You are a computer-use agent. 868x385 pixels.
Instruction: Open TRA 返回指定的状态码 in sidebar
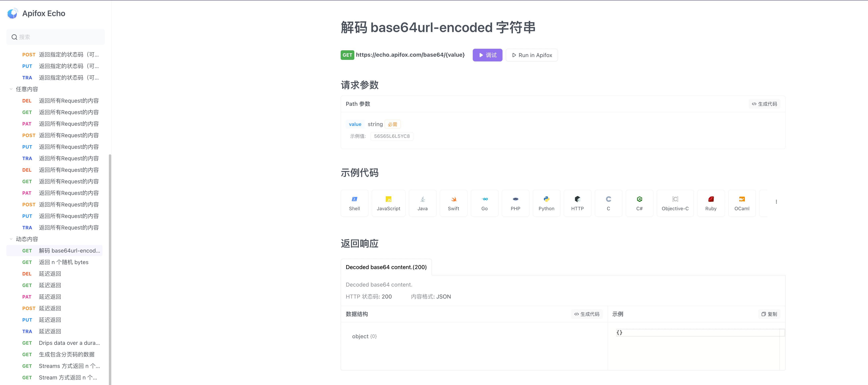pyautogui.click(x=55, y=77)
